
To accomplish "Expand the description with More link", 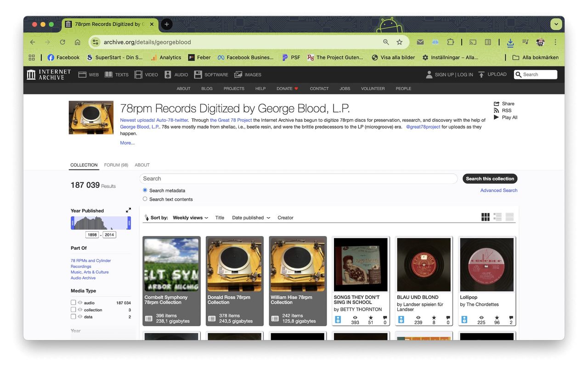I will (127, 143).
